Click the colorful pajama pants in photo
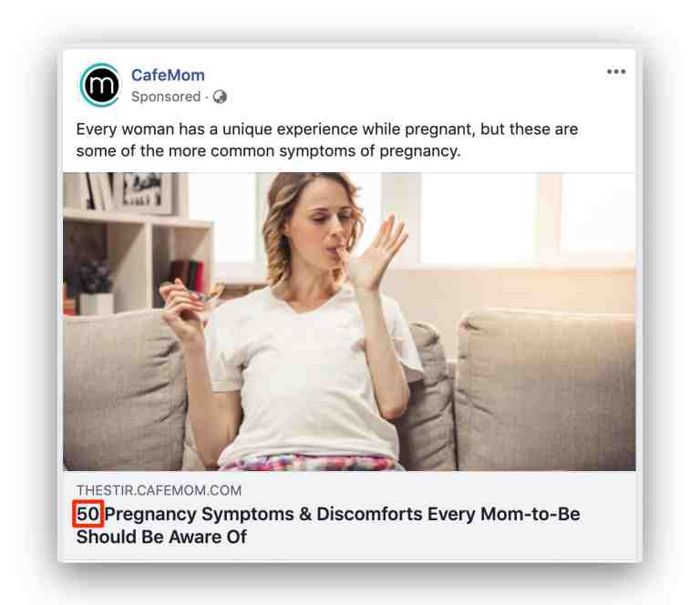 click(310, 462)
